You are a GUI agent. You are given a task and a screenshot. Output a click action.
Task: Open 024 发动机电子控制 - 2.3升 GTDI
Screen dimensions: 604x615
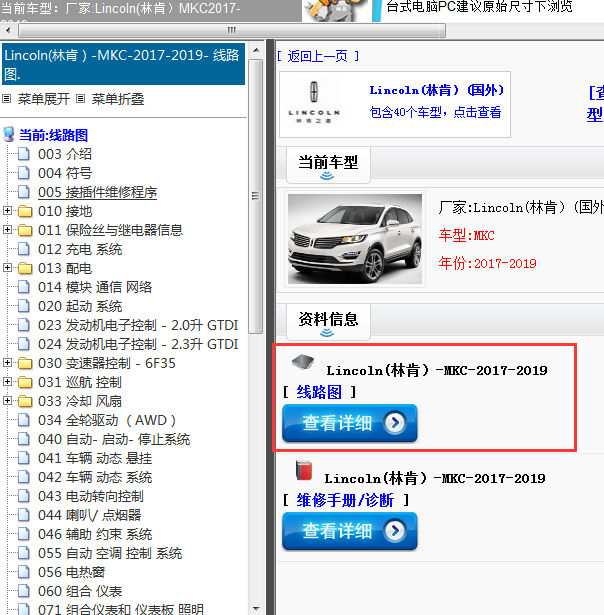point(138,344)
